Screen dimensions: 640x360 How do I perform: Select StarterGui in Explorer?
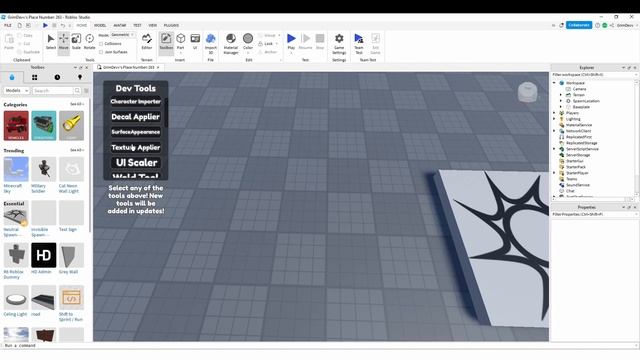tap(575, 161)
